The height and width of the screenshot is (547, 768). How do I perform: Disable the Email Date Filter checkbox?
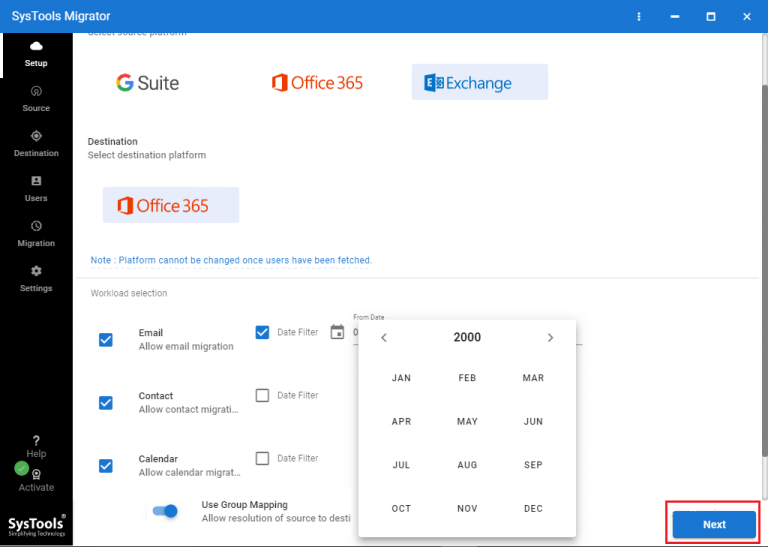click(x=262, y=332)
